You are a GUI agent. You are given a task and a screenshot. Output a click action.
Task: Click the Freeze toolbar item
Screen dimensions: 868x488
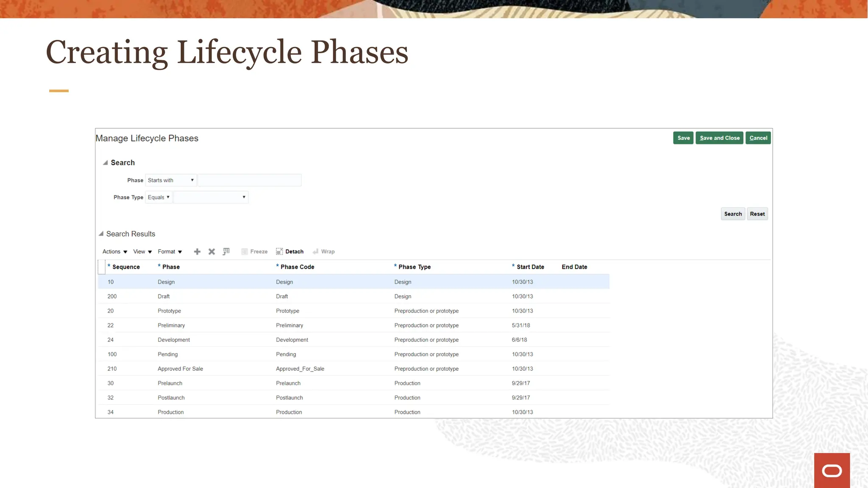(254, 252)
